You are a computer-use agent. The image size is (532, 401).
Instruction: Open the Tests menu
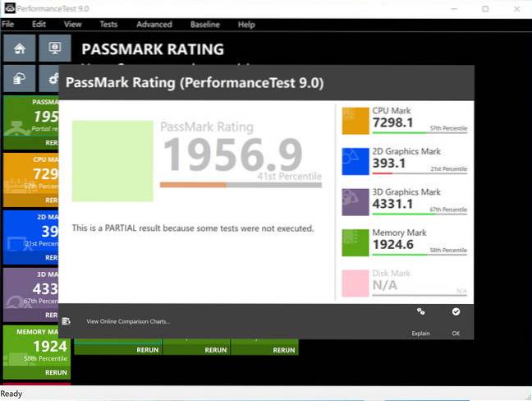(108, 25)
